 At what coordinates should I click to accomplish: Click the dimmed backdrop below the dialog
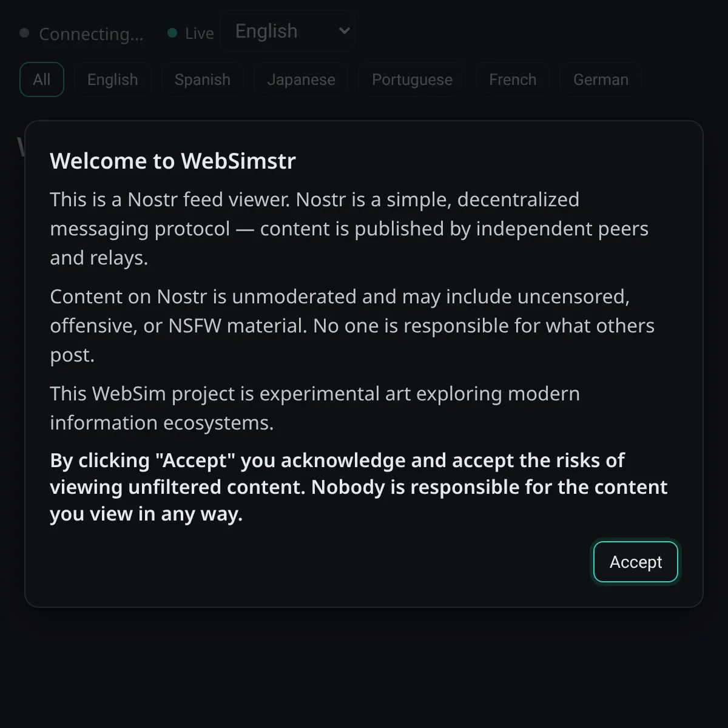[x=364, y=667]
